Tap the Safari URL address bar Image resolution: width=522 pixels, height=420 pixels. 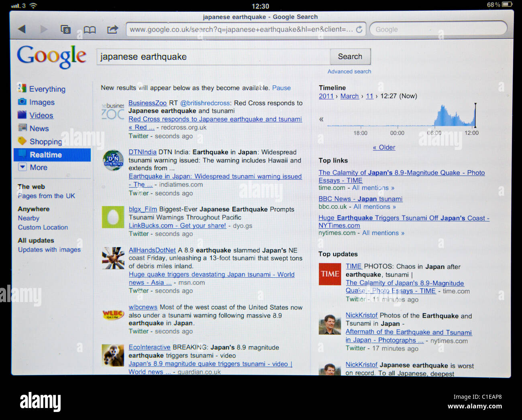click(246, 29)
